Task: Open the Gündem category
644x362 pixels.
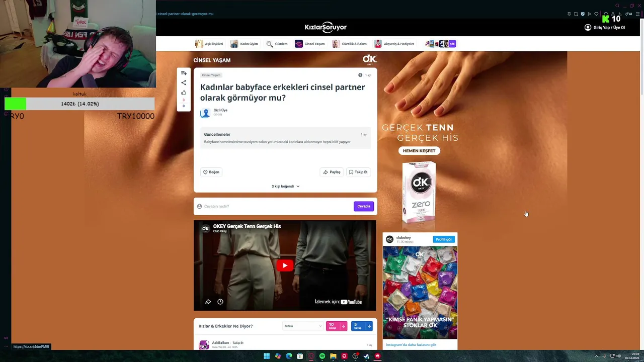Action: [277, 44]
